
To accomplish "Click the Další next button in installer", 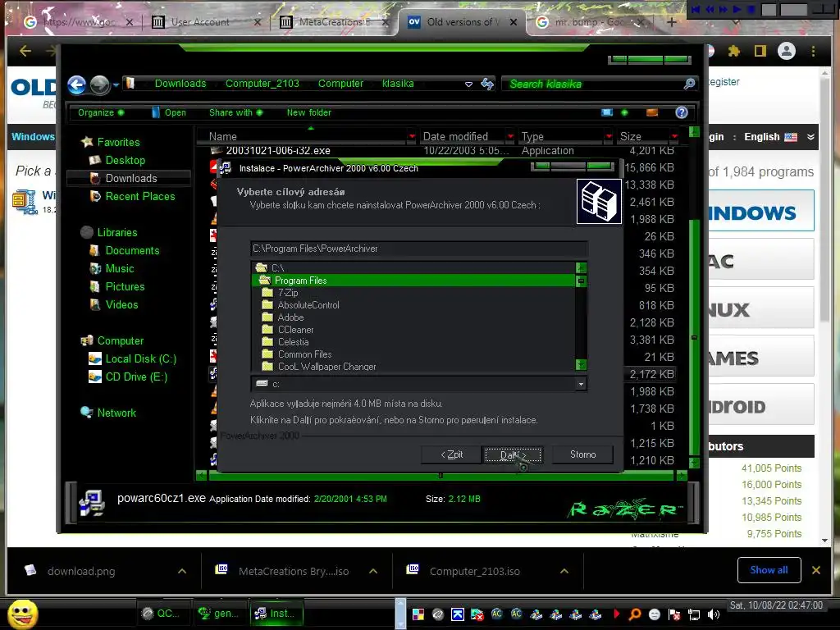I will [514, 454].
